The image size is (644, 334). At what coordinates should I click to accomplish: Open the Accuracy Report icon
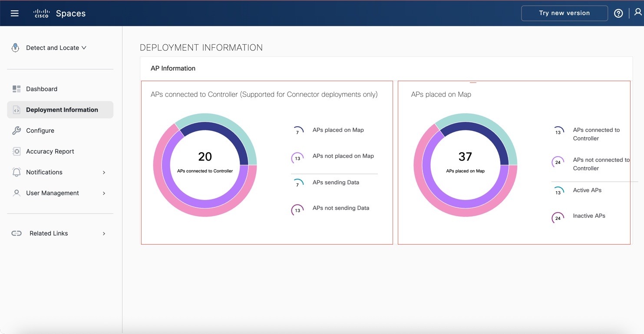coord(16,151)
